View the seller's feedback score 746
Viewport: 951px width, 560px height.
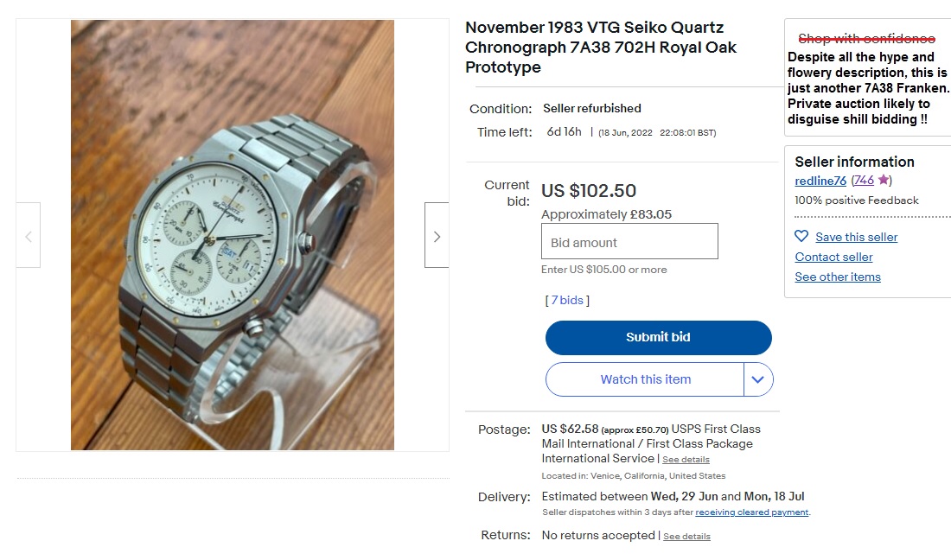(864, 180)
